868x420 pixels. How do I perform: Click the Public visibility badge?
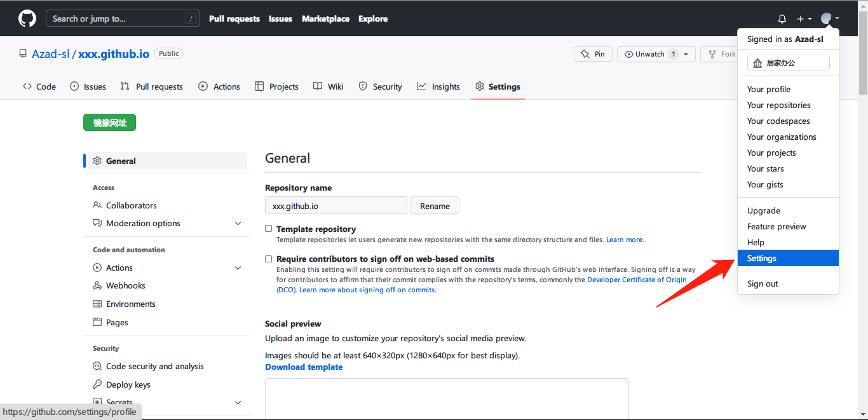click(168, 53)
